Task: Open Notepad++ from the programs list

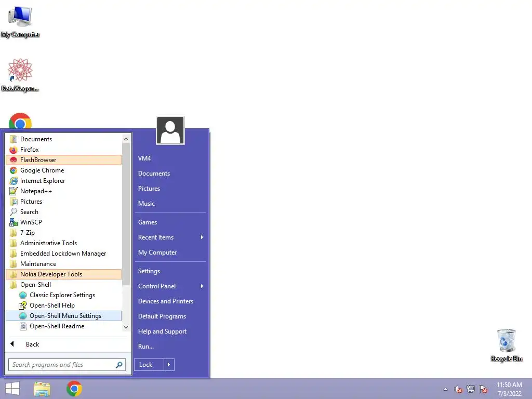Action: click(x=63, y=191)
